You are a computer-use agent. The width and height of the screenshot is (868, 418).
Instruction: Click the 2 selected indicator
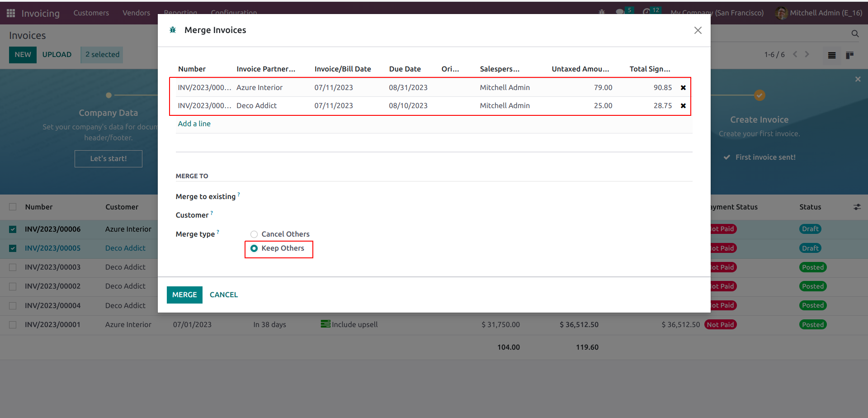pos(102,55)
